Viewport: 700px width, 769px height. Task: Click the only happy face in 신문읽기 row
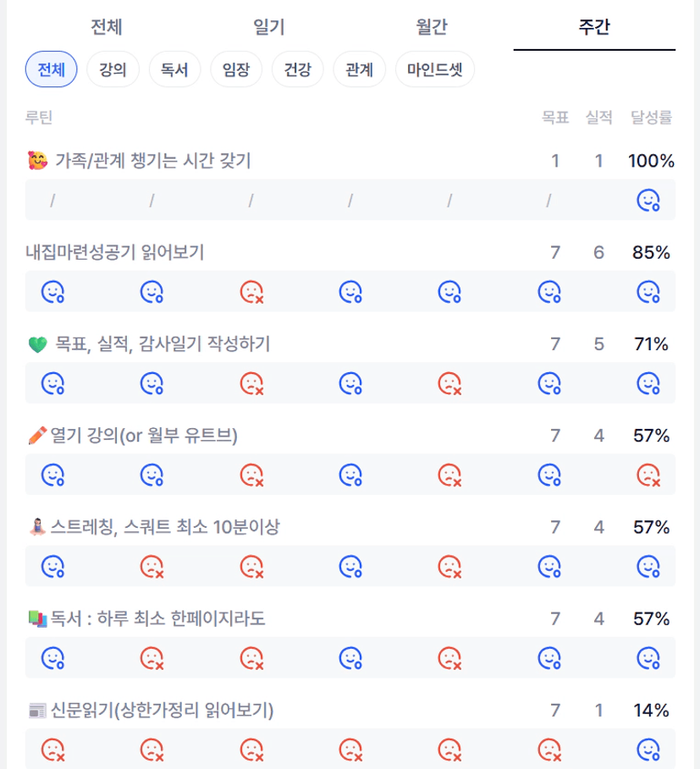click(x=648, y=750)
